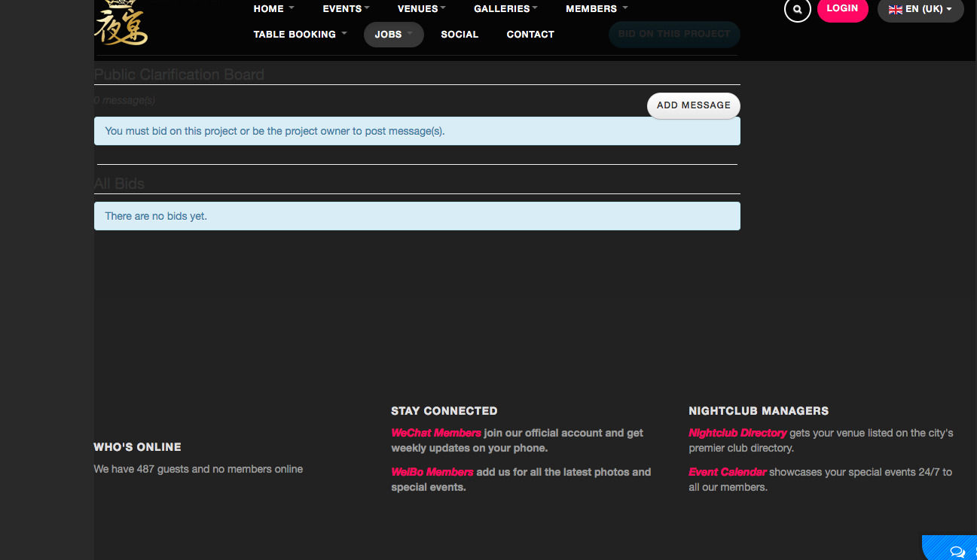
Task: Follow the WeiBo Members link
Action: pyautogui.click(x=432, y=472)
